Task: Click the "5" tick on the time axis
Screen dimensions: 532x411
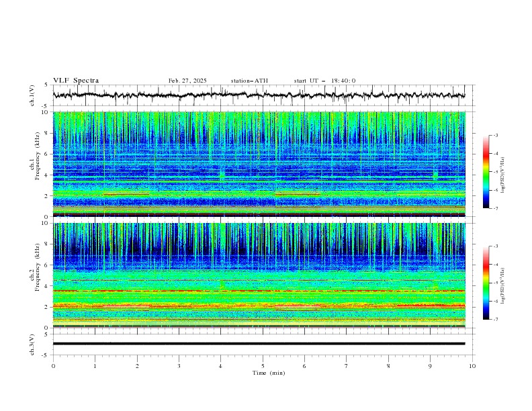Action: click(263, 366)
